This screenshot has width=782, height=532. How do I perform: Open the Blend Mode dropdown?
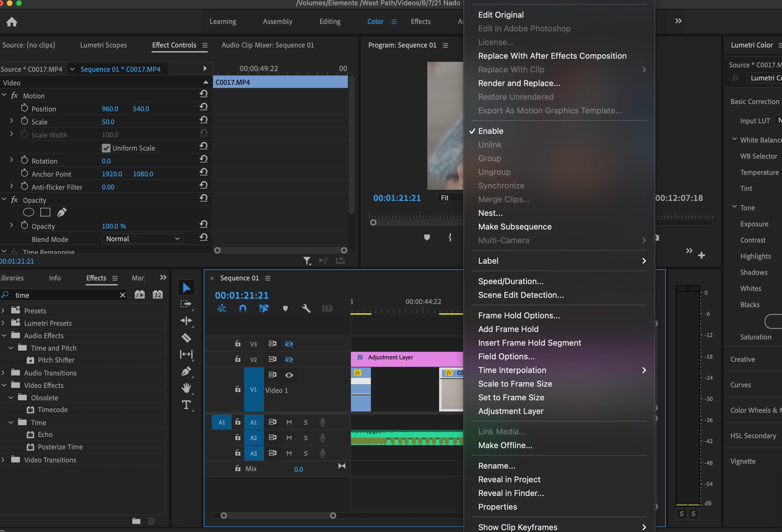[x=142, y=239]
